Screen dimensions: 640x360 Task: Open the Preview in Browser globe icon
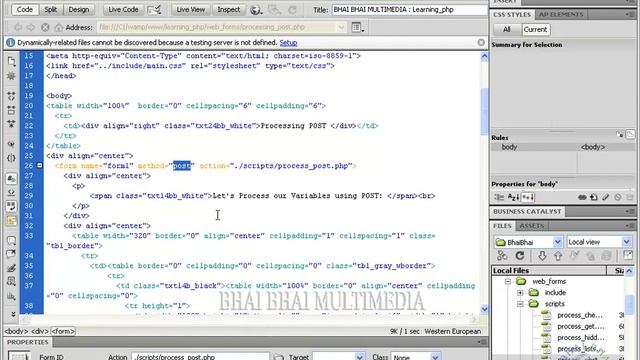(256, 10)
